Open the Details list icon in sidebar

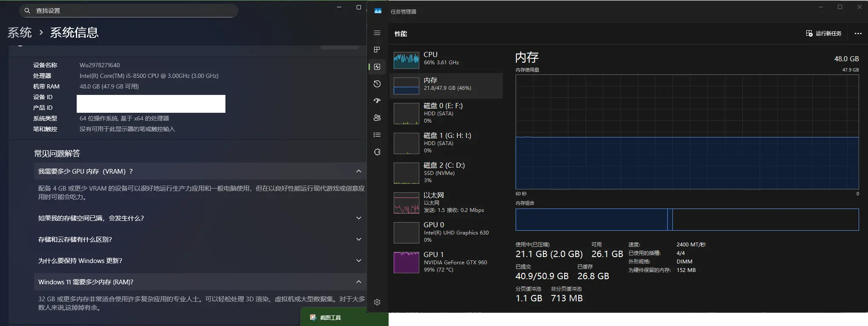[x=377, y=135]
